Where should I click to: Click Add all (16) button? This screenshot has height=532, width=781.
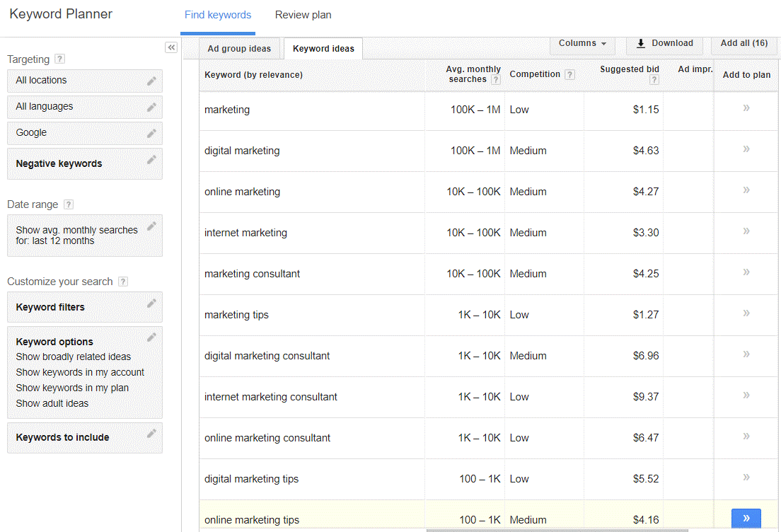click(x=744, y=44)
